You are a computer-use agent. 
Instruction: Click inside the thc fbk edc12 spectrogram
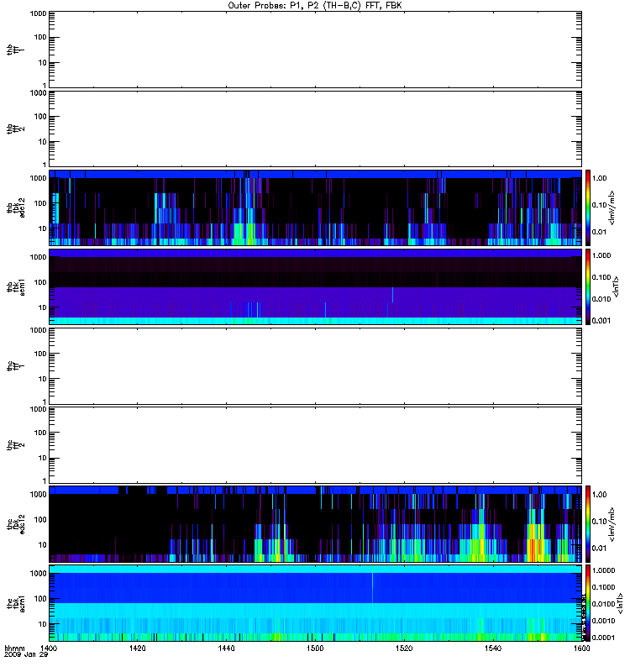coord(315,524)
